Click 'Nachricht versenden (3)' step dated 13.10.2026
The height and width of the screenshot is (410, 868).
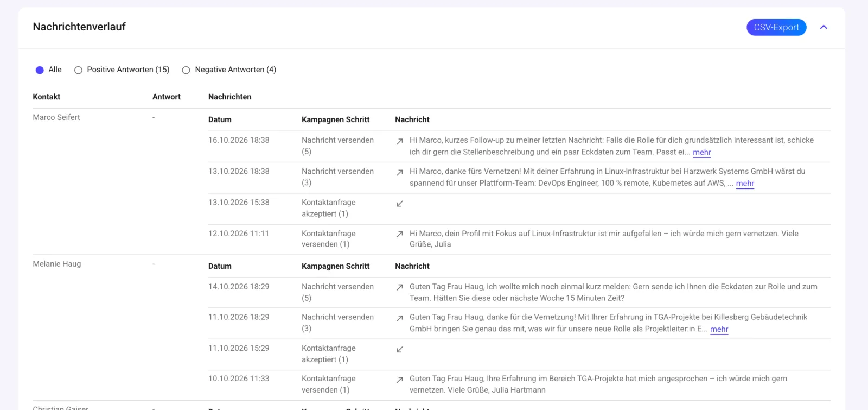tap(338, 177)
